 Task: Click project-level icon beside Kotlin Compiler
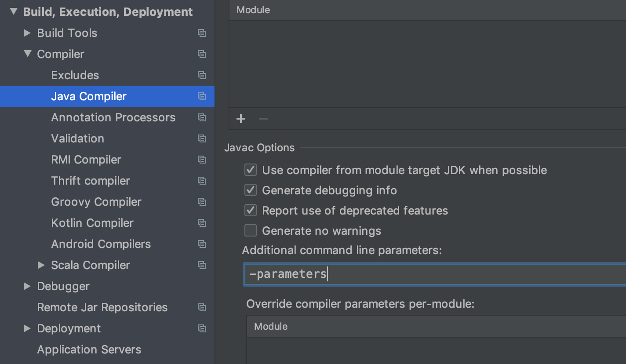[x=202, y=223]
